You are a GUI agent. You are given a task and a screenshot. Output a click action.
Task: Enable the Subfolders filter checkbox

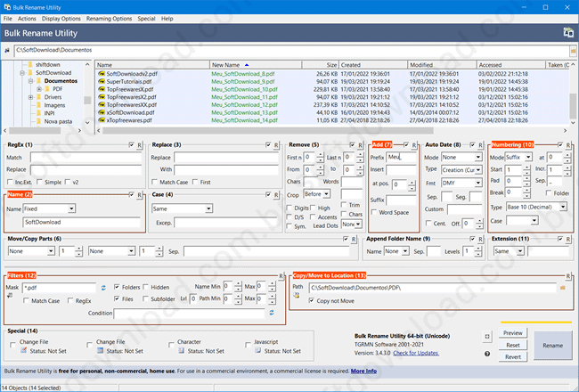(x=145, y=298)
